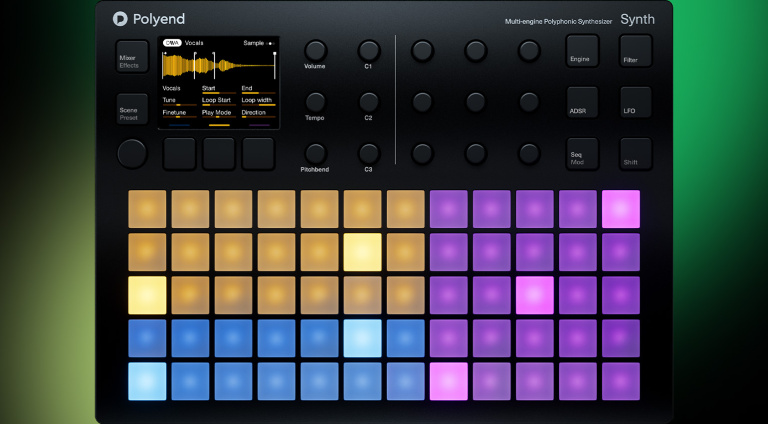768x424 pixels.
Task: Click the Sample page indicator dots
Action: point(269,43)
